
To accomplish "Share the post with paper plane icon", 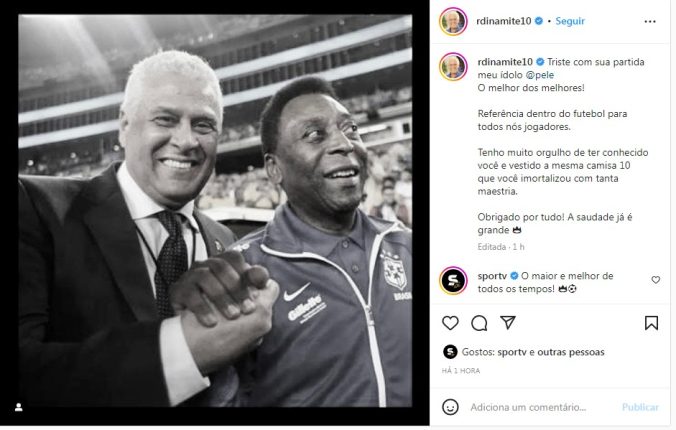I will [x=507, y=323].
